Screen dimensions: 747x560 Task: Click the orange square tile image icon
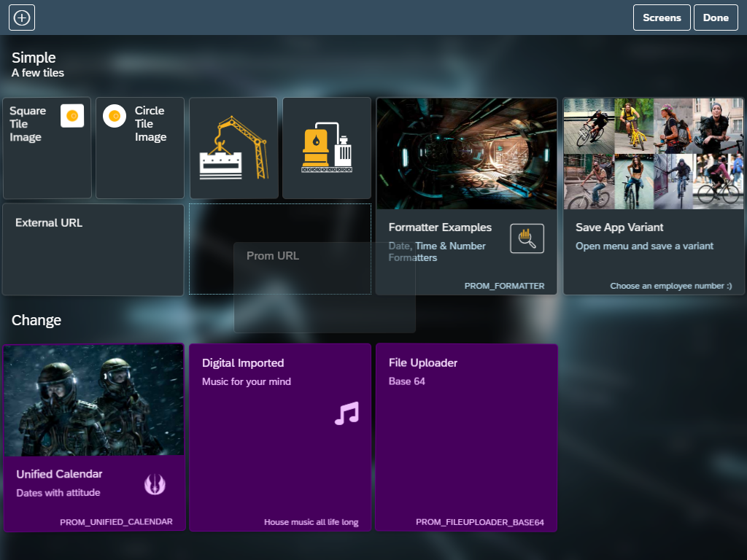pyautogui.click(x=72, y=116)
